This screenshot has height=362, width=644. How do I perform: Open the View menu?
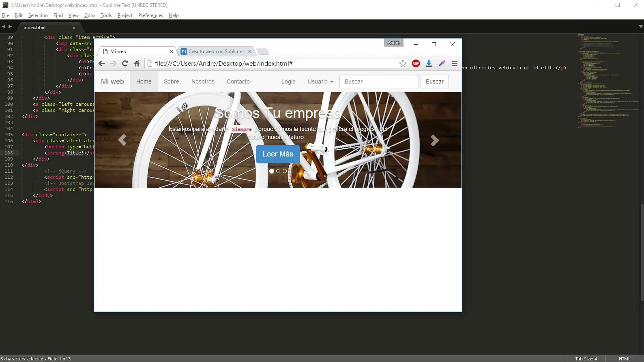73,15
